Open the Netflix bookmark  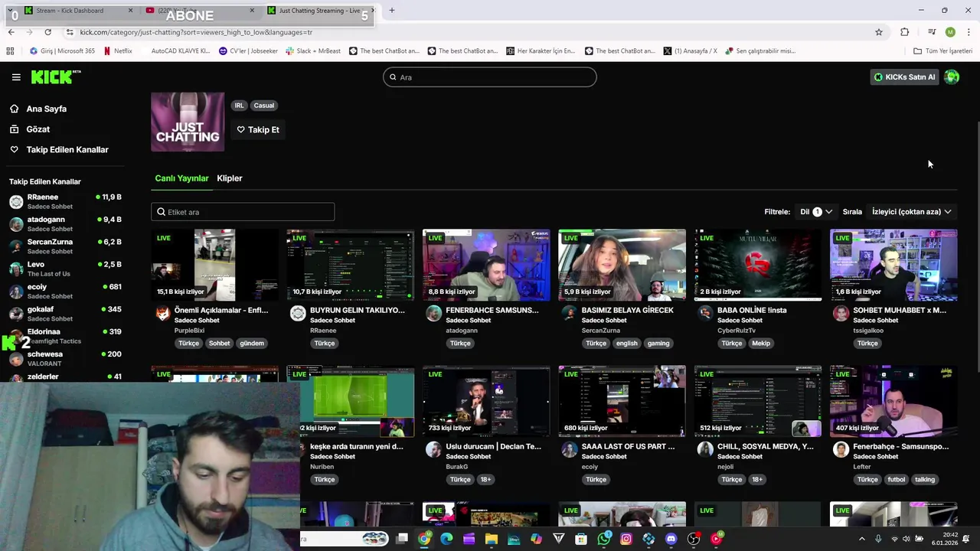[117, 51]
